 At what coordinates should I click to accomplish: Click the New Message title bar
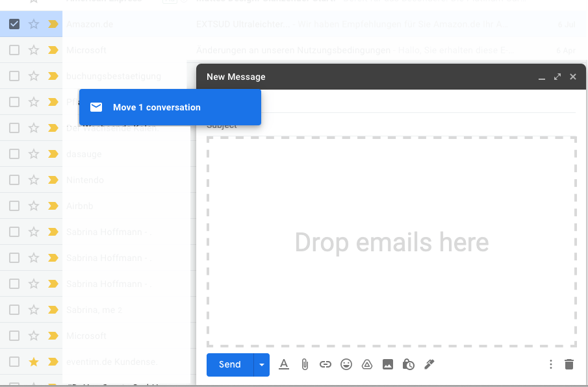[236, 77]
